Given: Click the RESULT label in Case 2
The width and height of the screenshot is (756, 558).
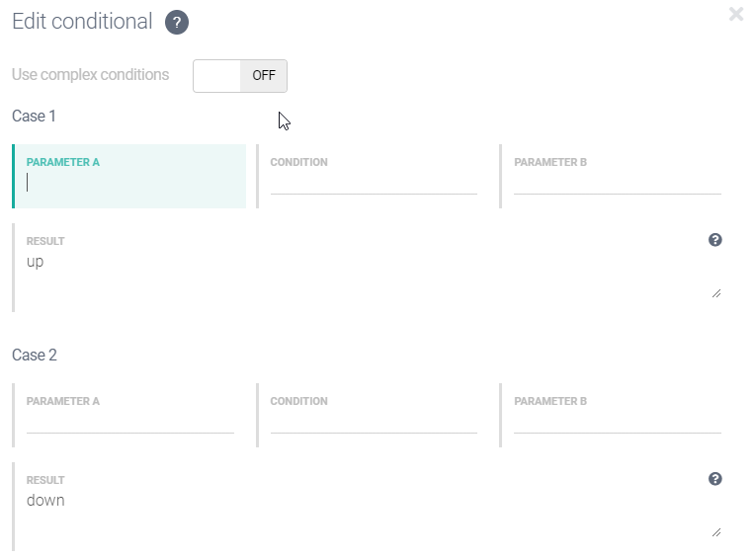Looking at the screenshot, I should pos(45,480).
